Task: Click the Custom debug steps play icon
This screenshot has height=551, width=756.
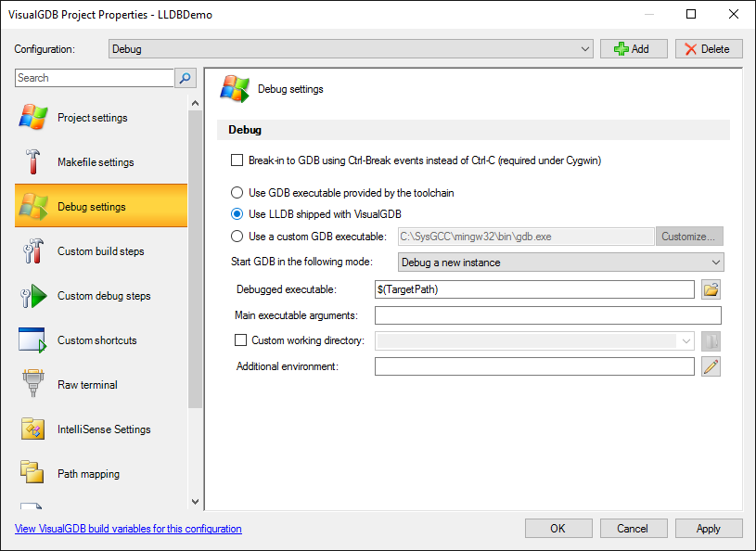Action: pyautogui.click(x=32, y=296)
